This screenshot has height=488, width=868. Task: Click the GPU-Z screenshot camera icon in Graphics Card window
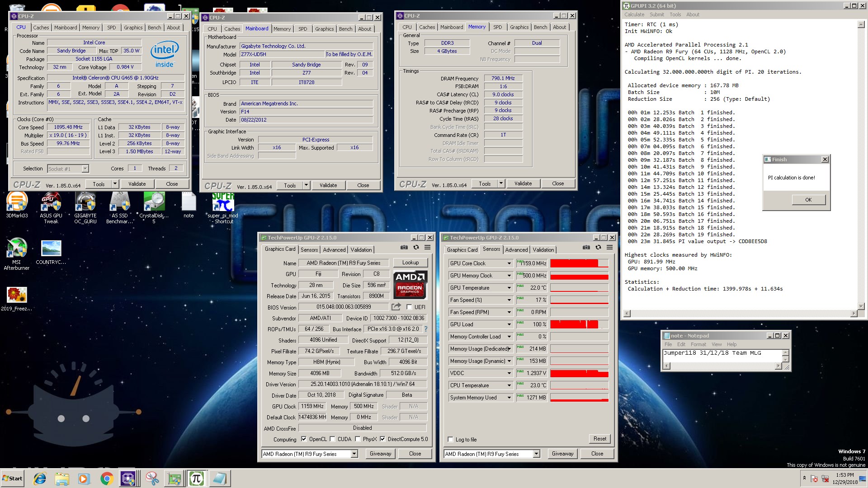[404, 248]
